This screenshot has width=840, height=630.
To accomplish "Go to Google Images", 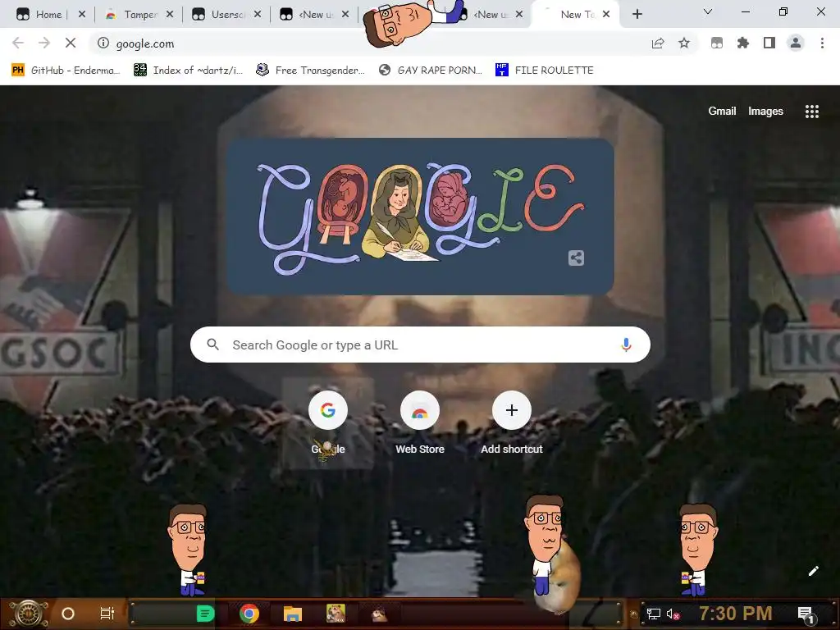I will (765, 111).
